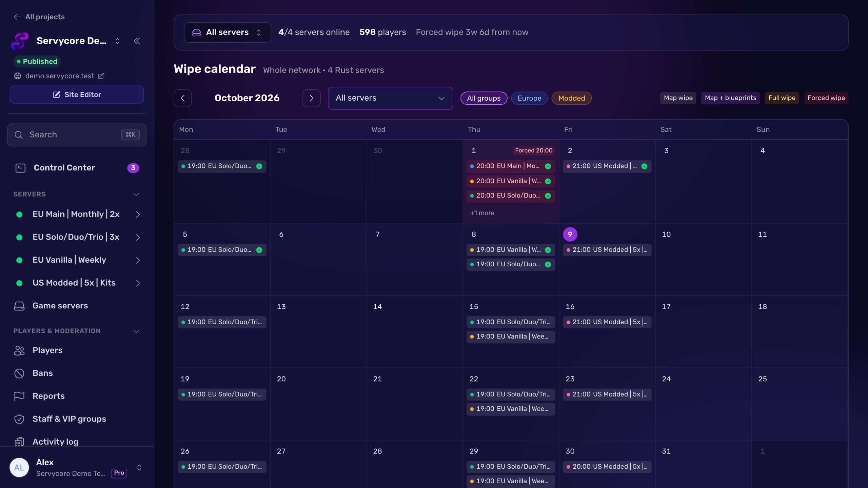
Task: Click green check on Oct 1 EU Main event
Action: click(548, 166)
